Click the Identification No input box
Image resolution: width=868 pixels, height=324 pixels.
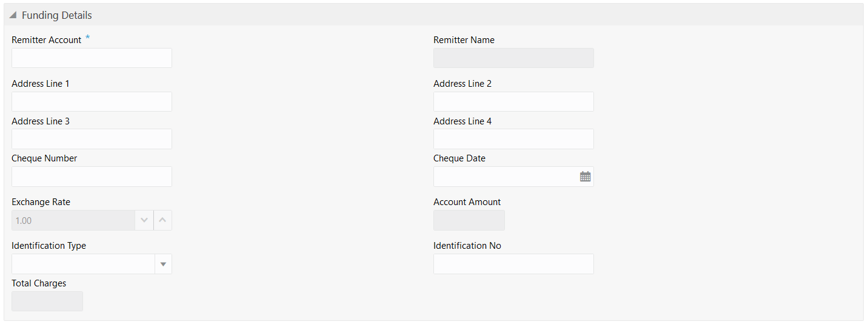pyautogui.click(x=513, y=264)
